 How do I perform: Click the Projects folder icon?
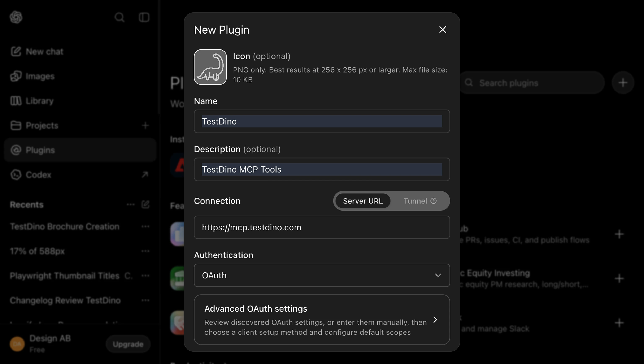pos(16,125)
